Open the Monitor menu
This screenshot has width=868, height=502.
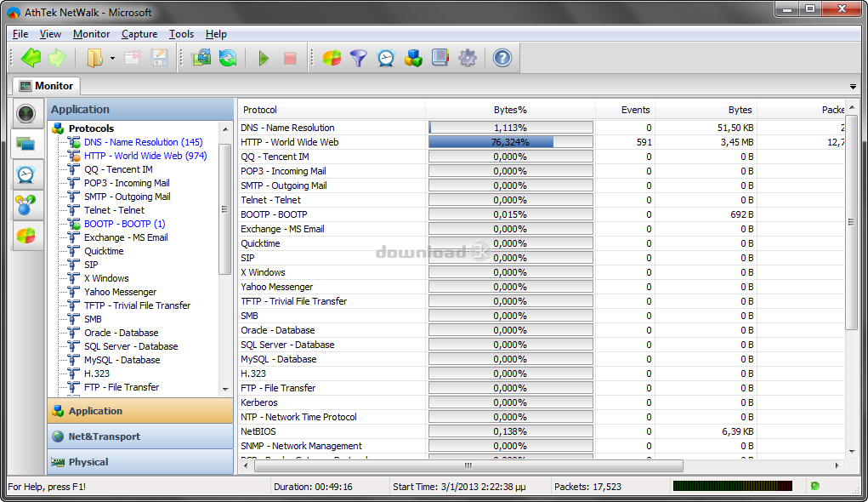(91, 34)
